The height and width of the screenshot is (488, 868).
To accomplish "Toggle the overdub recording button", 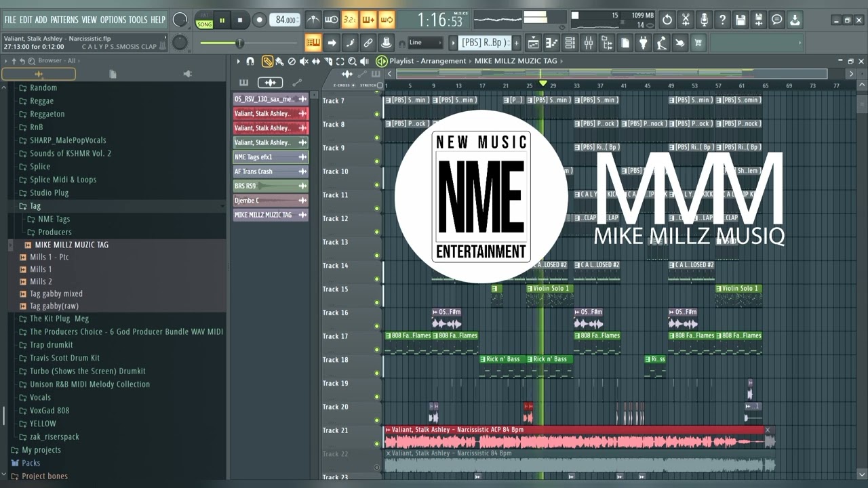I will [368, 20].
